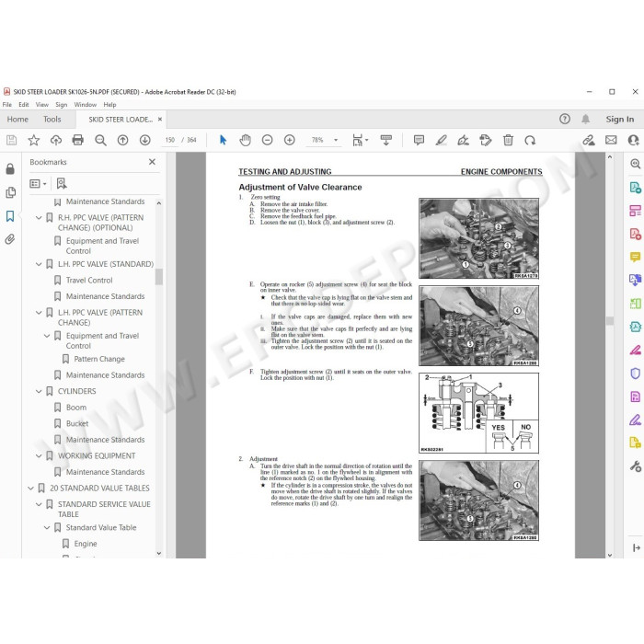Choose the selection arrow tool

click(223, 141)
